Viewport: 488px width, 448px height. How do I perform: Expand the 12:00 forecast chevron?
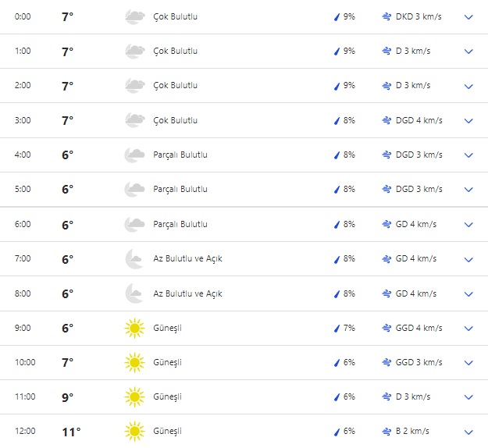(x=468, y=432)
